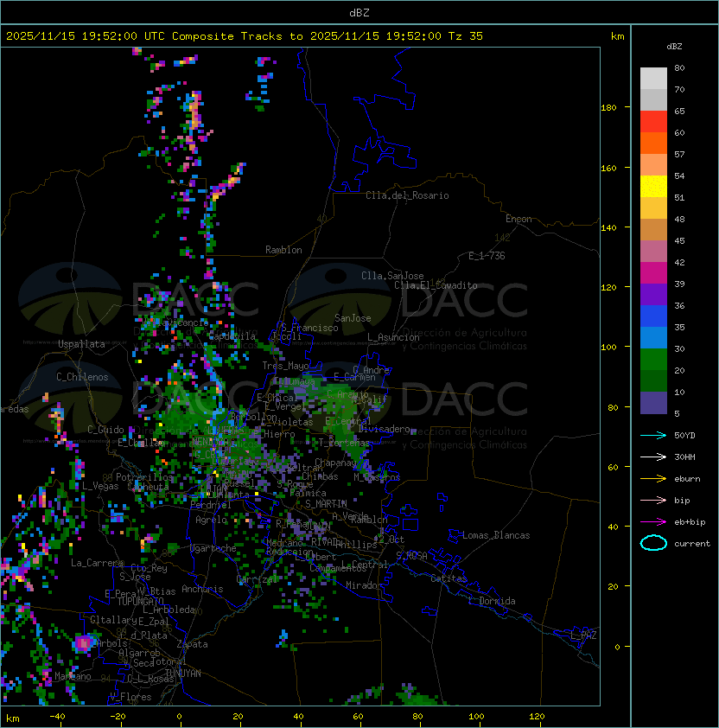Click the 'Catitas' map label

(449, 578)
